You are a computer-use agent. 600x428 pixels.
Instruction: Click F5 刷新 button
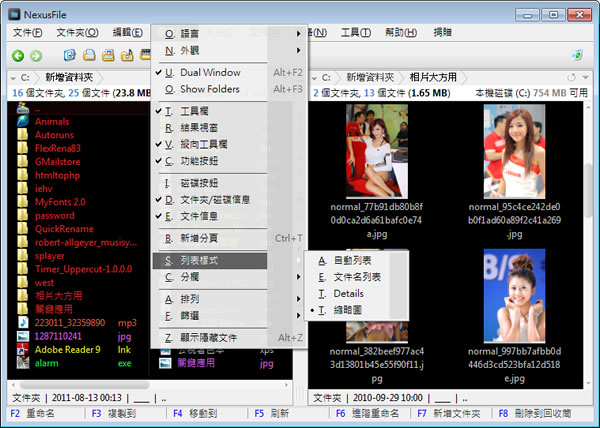(272, 413)
